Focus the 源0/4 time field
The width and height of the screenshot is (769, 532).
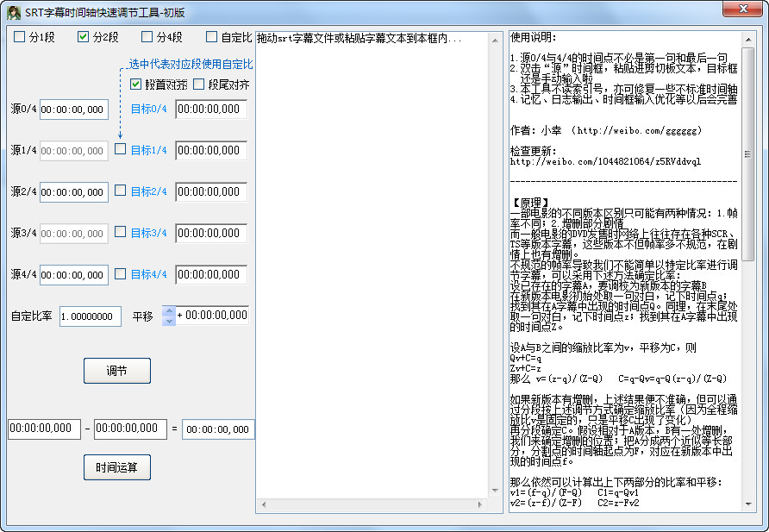[x=73, y=110]
